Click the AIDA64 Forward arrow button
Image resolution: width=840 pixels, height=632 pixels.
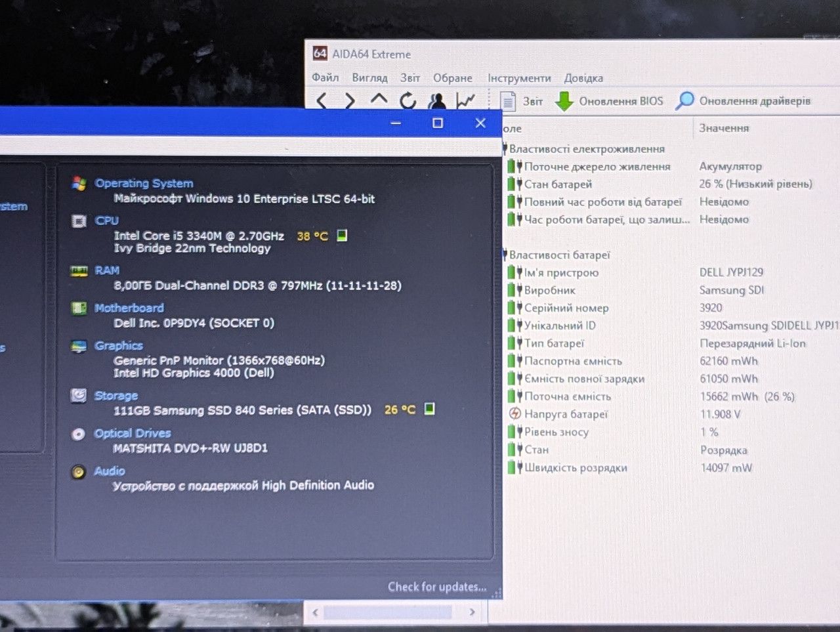click(x=350, y=100)
